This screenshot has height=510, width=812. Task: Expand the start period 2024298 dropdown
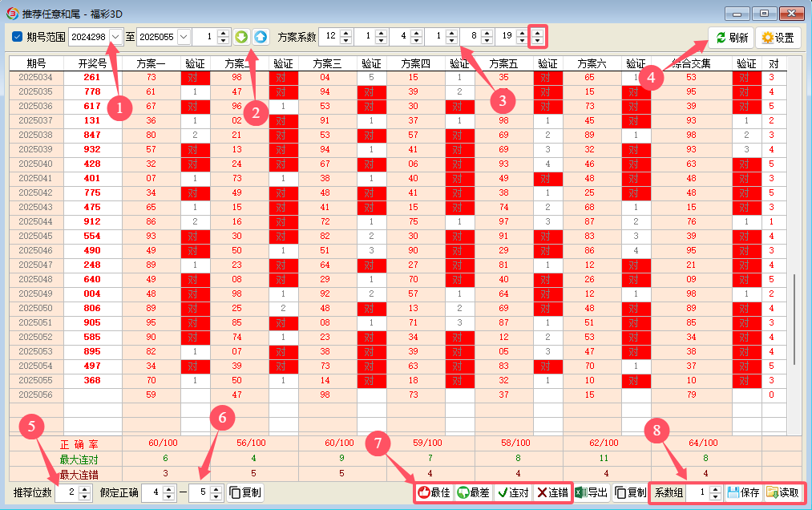coord(115,37)
